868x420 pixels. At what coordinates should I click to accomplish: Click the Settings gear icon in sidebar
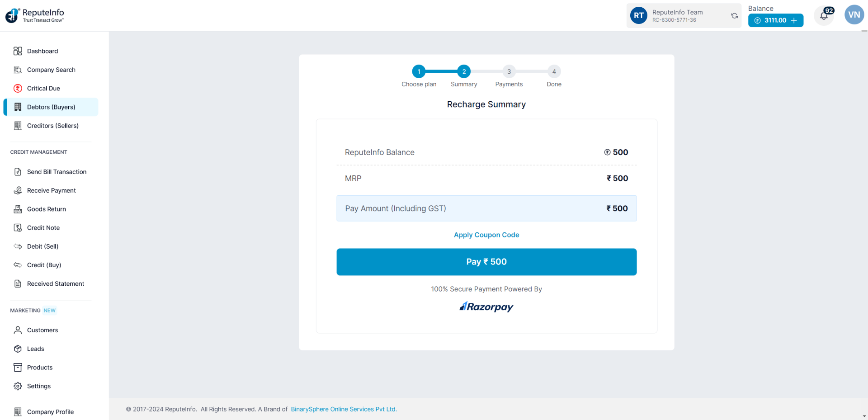[x=18, y=386]
